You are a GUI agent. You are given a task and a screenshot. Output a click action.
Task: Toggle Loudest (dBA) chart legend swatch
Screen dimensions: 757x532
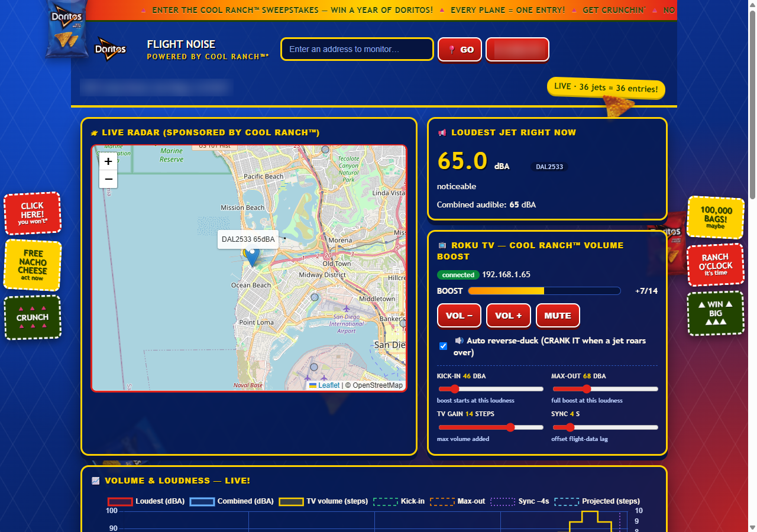click(119, 501)
